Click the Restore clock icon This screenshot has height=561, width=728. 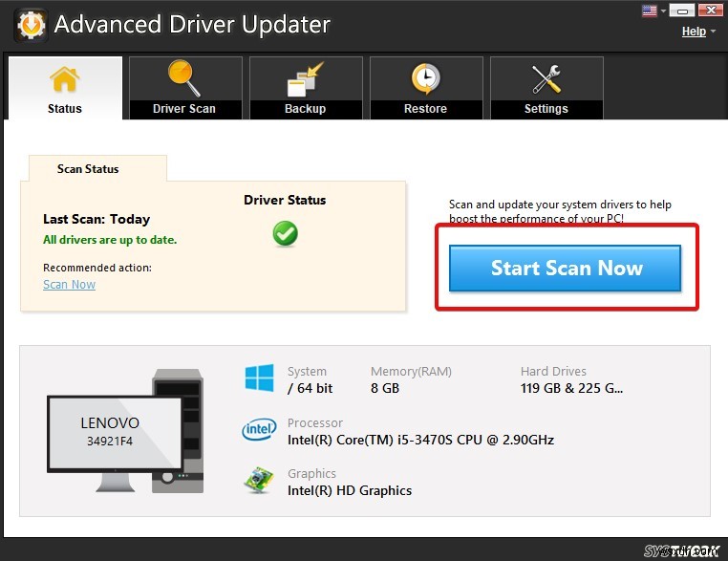(x=426, y=78)
